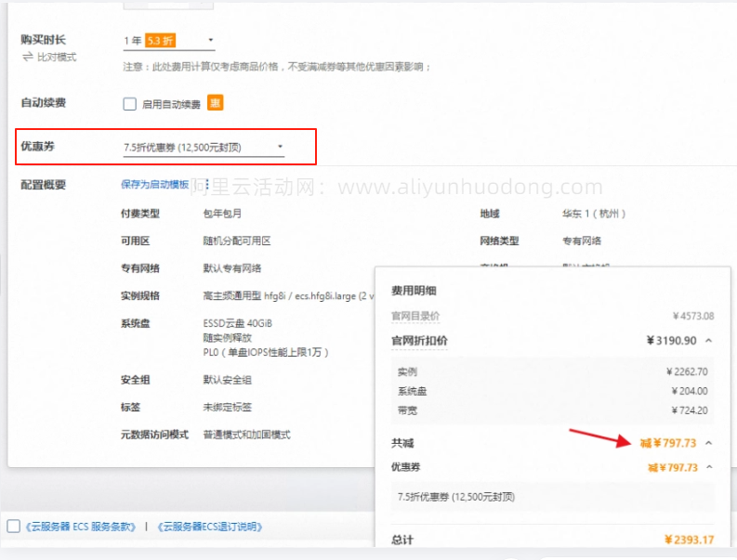Open the 7.5折优惠券 coupon dropdown

[x=204, y=148]
